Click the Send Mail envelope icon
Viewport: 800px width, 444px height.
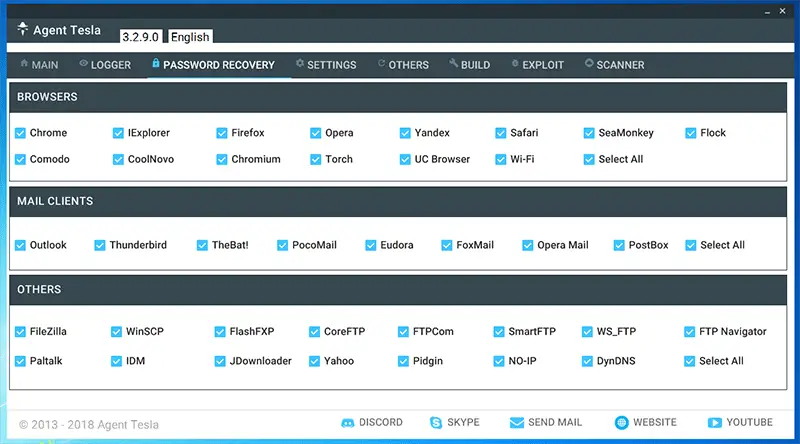(x=517, y=423)
